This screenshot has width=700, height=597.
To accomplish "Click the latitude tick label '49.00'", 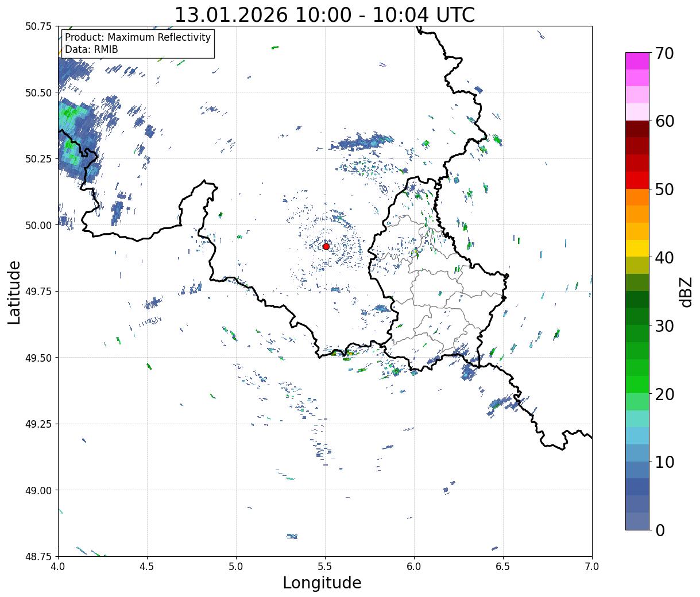I will [38, 490].
